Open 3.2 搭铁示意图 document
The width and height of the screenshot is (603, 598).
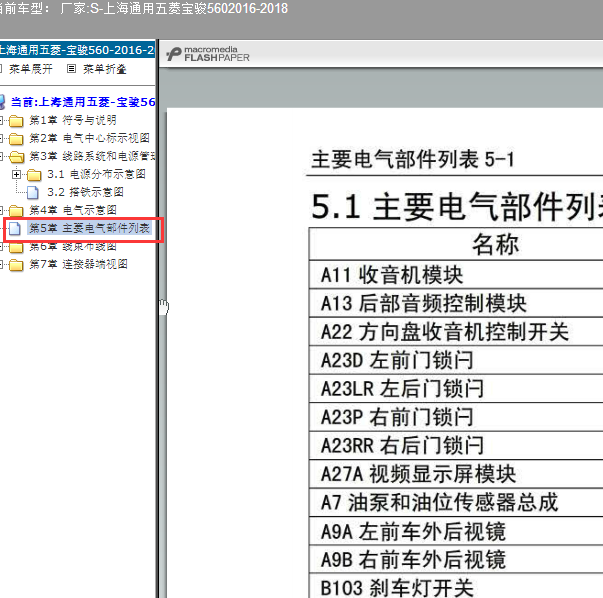(x=85, y=192)
